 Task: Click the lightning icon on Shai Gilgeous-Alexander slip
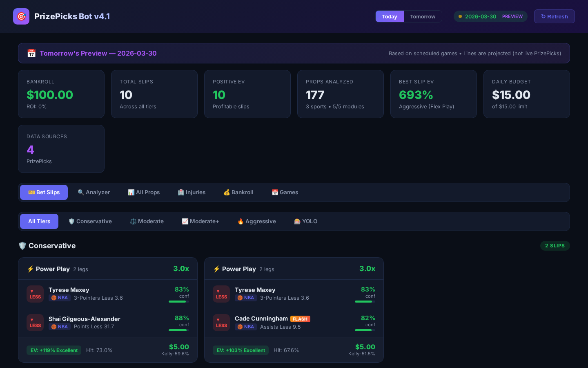point(30,269)
